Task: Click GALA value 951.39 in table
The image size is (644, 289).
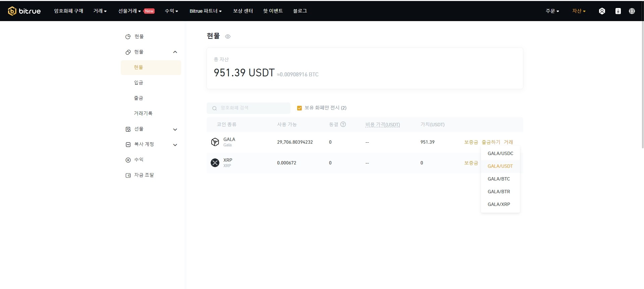Action: point(428,142)
